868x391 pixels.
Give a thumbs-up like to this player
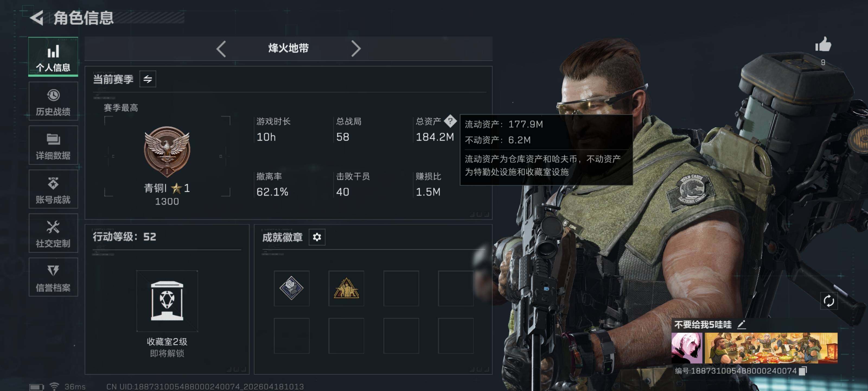pos(823,44)
